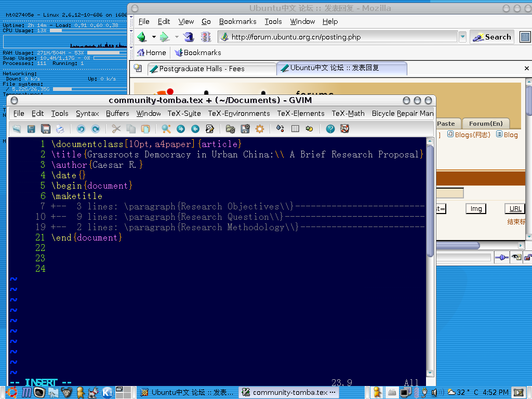The width and height of the screenshot is (532, 399).
Task: Paste clipboard using GVIM toolbar paste icon
Action: (x=145, y=129)
